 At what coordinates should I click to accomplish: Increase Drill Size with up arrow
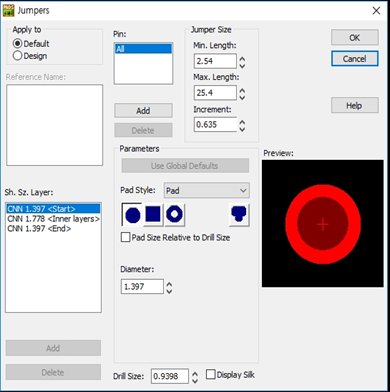195,374
